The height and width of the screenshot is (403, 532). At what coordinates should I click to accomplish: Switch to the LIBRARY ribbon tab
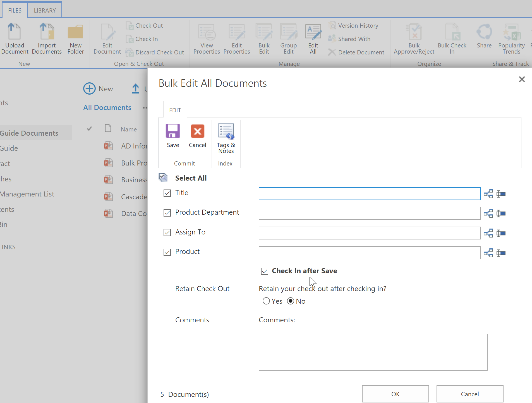(x=45, y=10)
